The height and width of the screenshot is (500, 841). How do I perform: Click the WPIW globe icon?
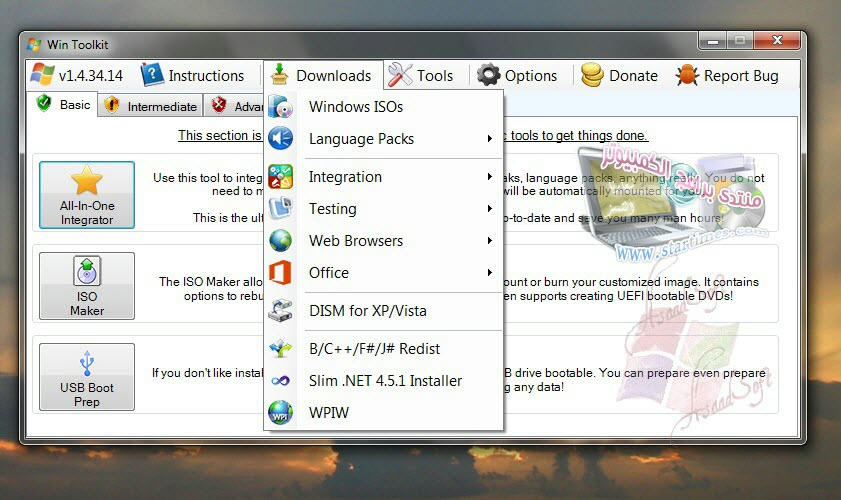pyautogui.click(x=281, y=413)
